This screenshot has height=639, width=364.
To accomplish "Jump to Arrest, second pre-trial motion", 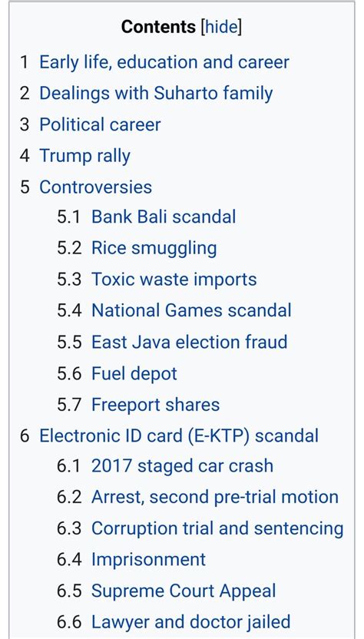I will click(x=215, y=497).
